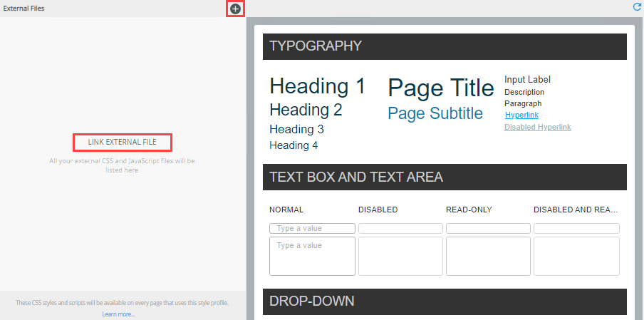
Task: Select the DROP-DOWN section header
Action: (x=445, y=301)
